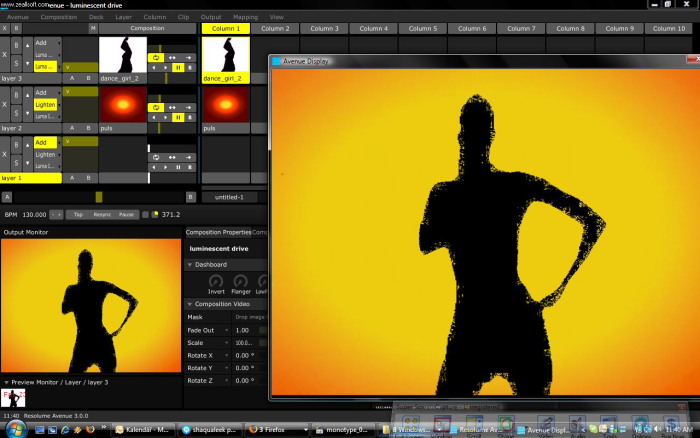Play layer 2 clip backwards

click(x=154, y=118)
